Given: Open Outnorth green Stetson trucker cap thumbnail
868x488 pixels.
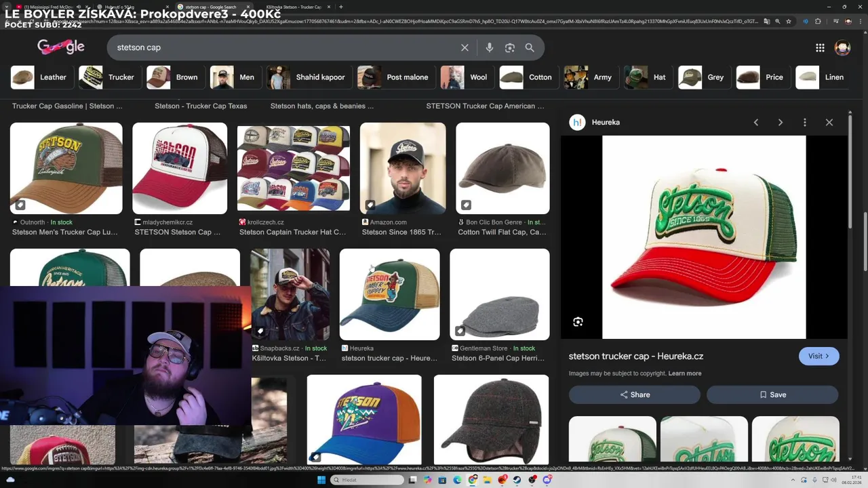Looking at the screenshot, I should click(66, 168).
